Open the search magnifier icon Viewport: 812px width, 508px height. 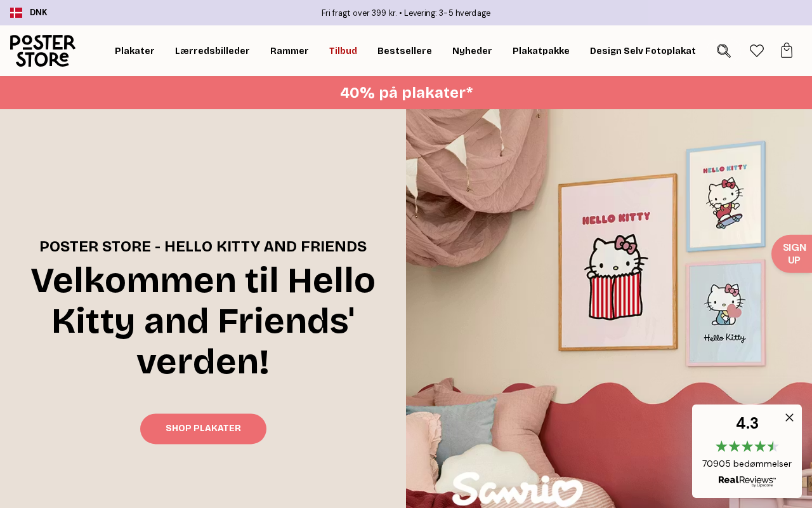point(724,51)
